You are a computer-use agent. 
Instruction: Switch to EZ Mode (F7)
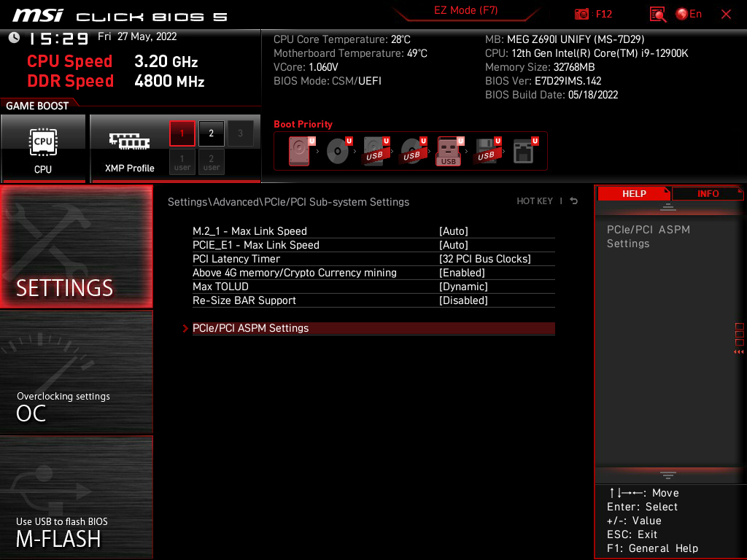tap(465, 10)
